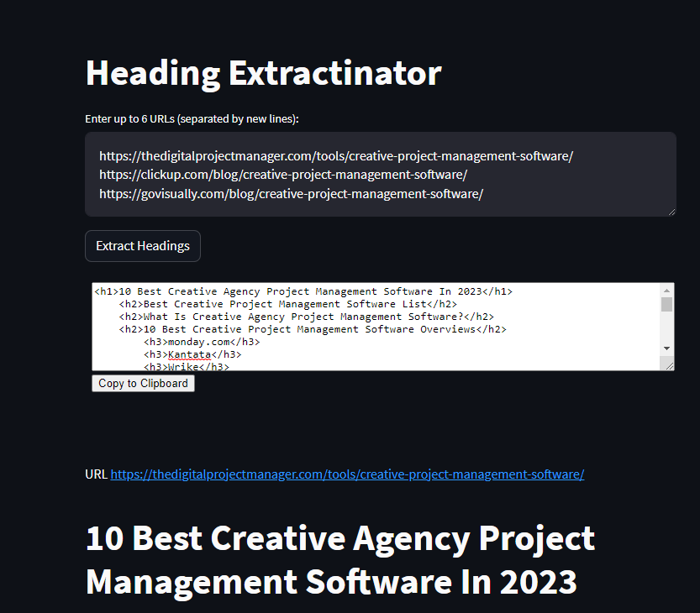The width and height of the screenshot is (700, 613).
Task: Click the URL label before the hyperlink
Action: tap(95, 474)
